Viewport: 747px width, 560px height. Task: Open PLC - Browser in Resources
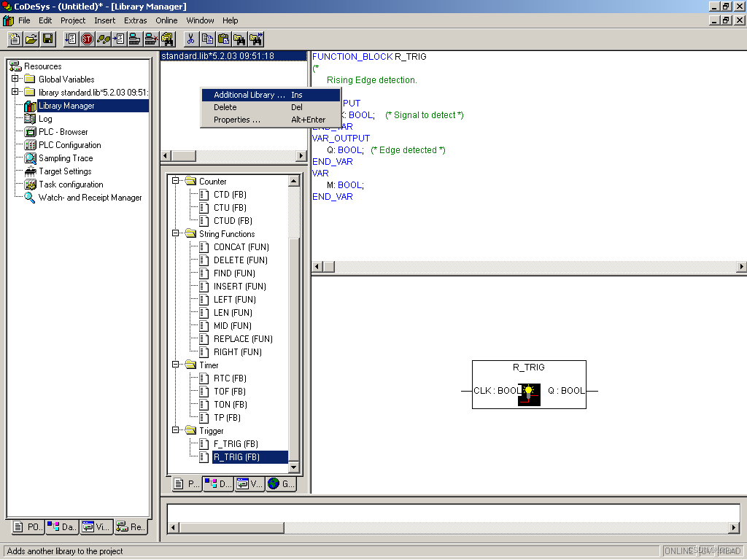coord(63,132)
